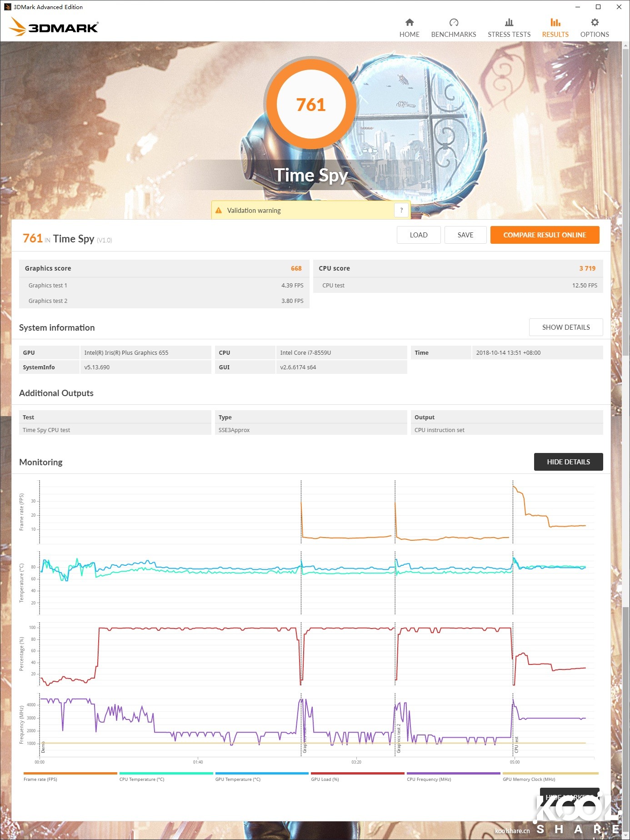This screenshot has width=630, height=840.
Task: Click the Additional Outputs heading
Action: tap(56, 393)
